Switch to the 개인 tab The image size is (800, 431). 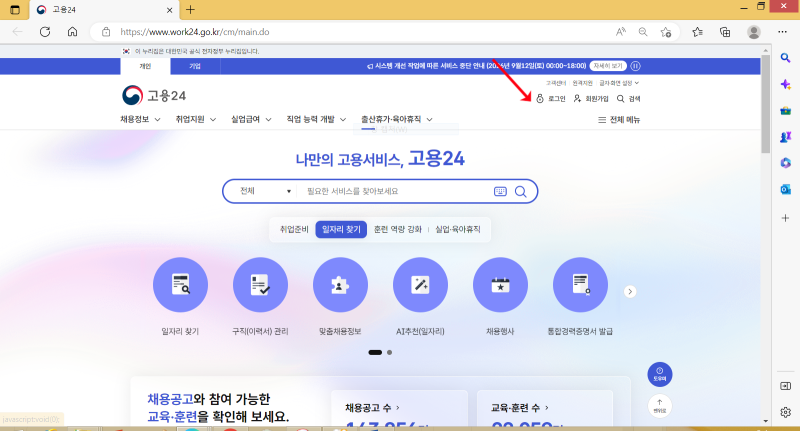point(145,66)
